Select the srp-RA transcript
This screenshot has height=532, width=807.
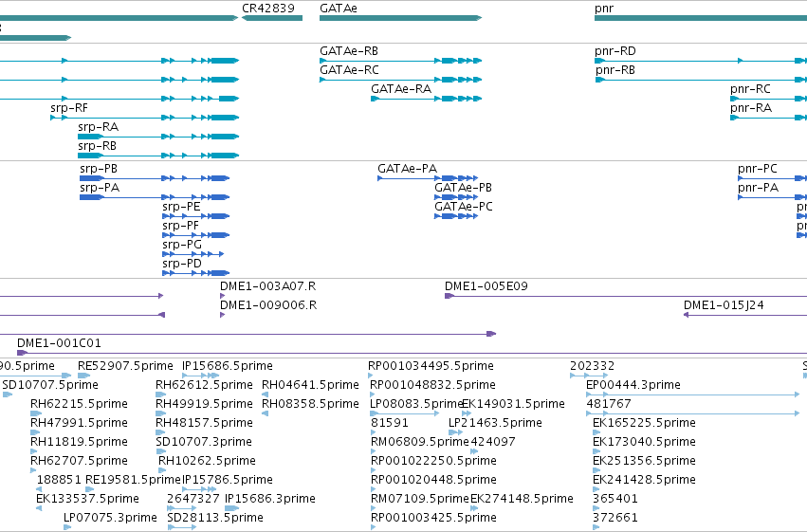click(x=158, y=137)
